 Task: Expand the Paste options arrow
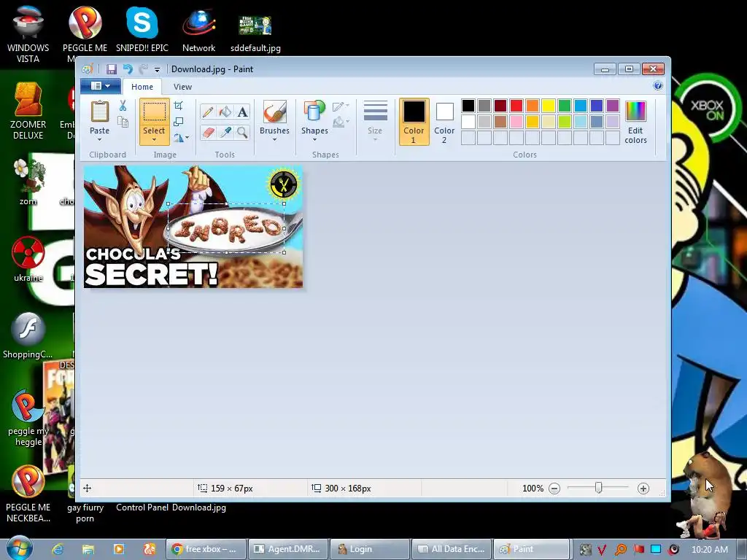click(x=99, y=139)
